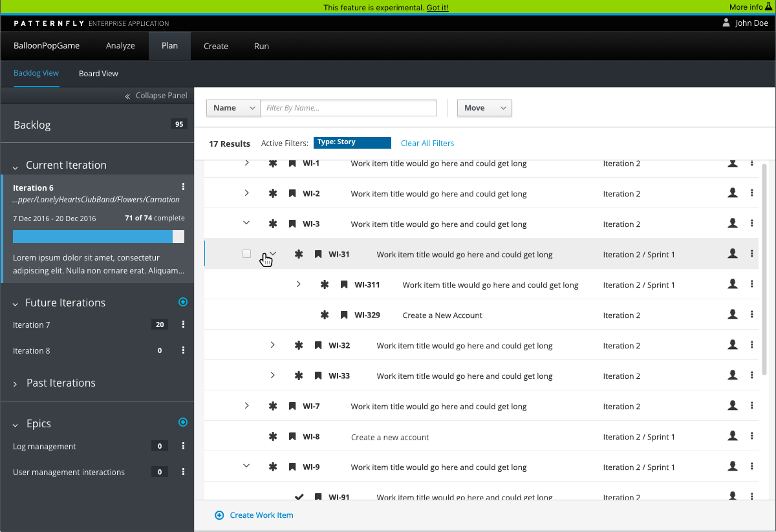Go to the Run tab
The width and height of the screenshot is (776, 532).
click(261, 46)
